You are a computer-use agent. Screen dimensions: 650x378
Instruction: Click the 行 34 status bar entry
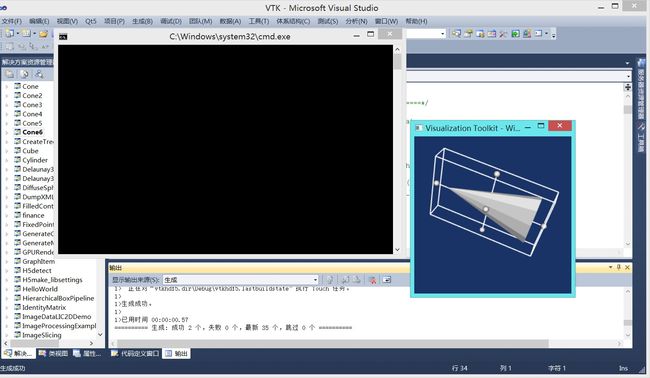(x=459, y=368)
